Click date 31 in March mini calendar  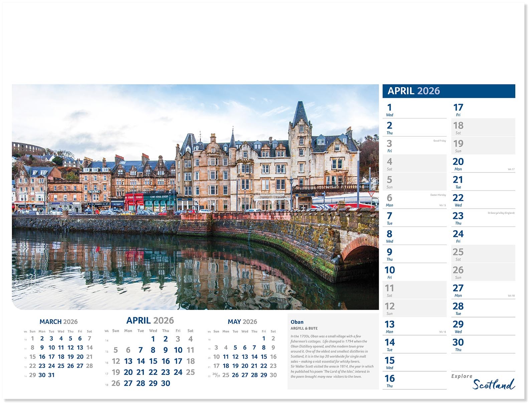coord(51,375)
